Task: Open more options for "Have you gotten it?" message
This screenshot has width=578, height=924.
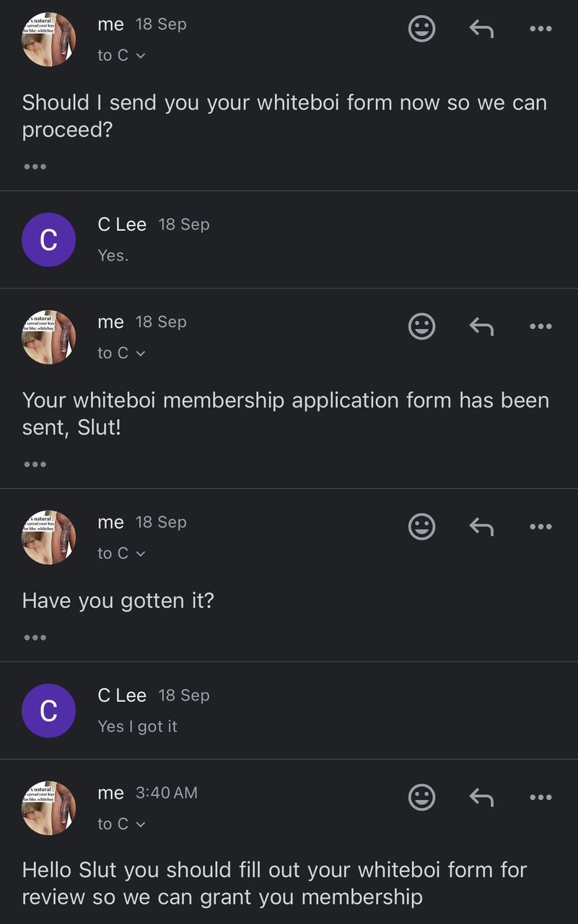Action: tap(540, 527)
